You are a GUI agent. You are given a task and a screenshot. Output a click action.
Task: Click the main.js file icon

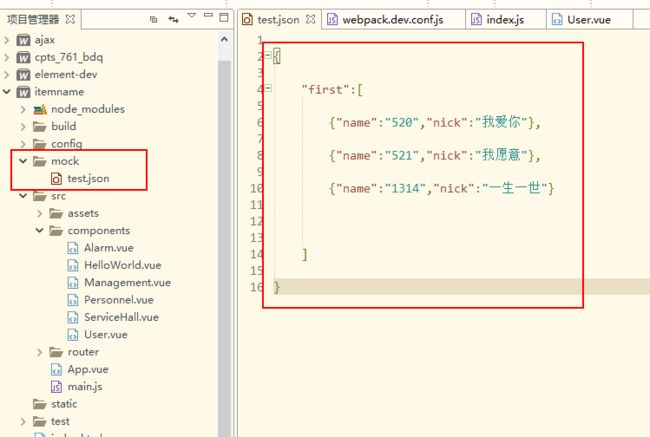click(x=56, y=387)
